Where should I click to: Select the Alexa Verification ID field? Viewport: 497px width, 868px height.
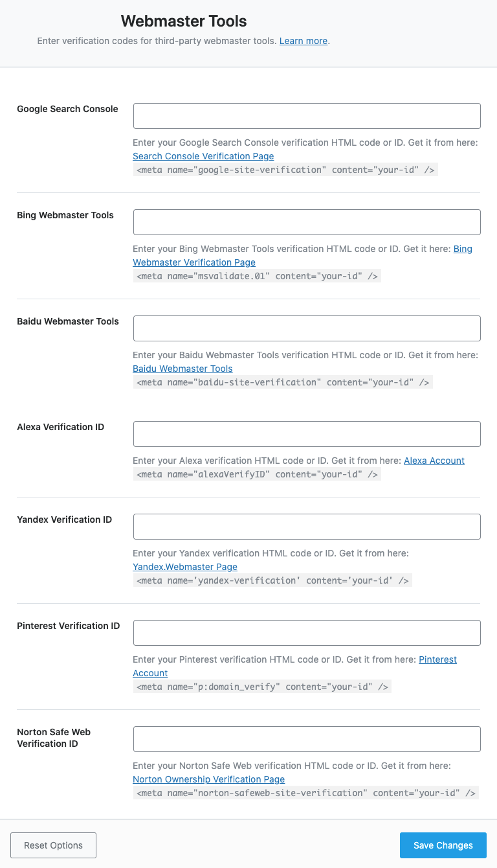pyautogui.click(x=307, y=434)
